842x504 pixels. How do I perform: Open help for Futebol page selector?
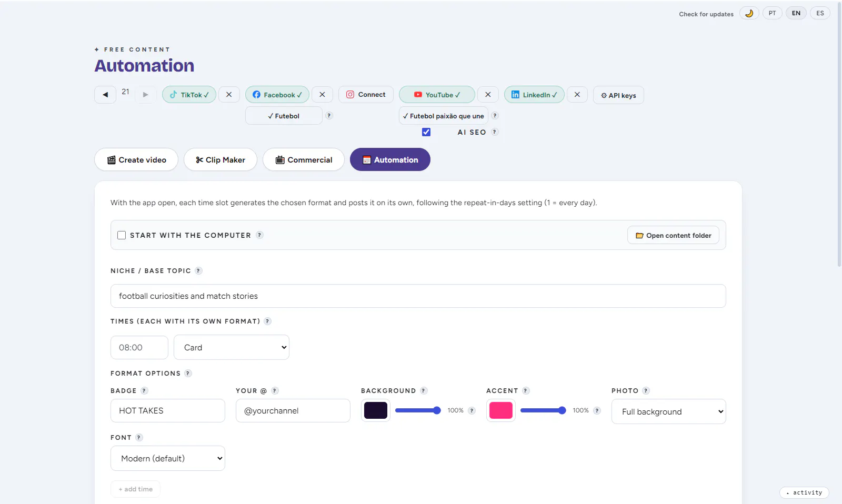pos(329,116)
